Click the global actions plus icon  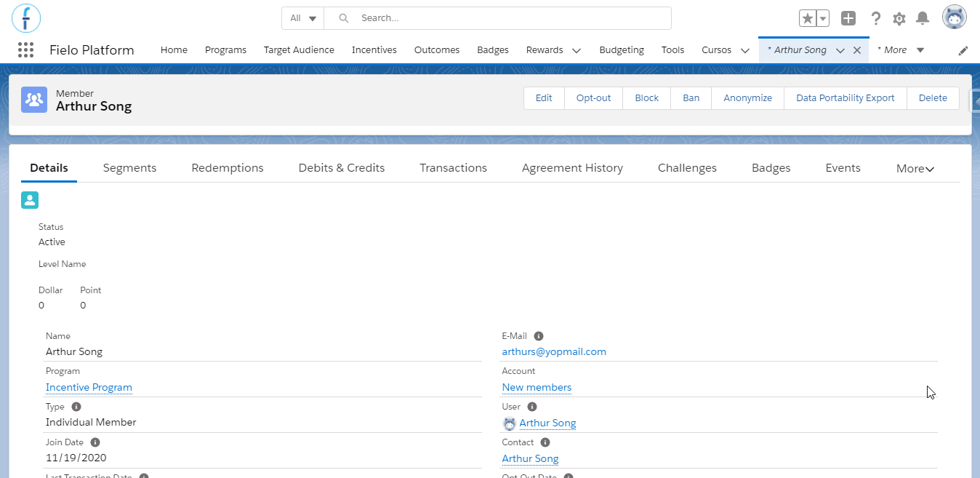click(x=848, y=18)
